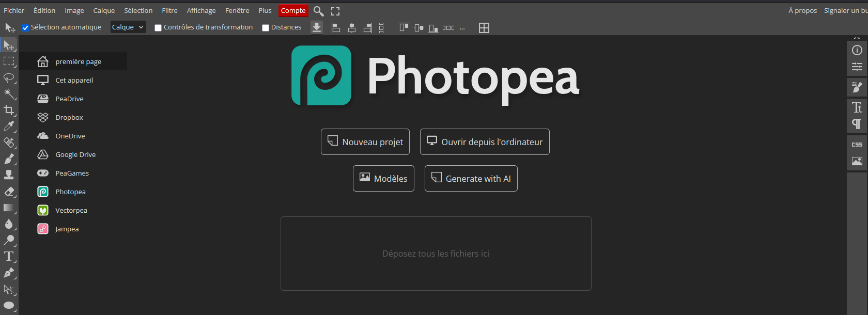Select the Eyedropper tool

(9, 127)
